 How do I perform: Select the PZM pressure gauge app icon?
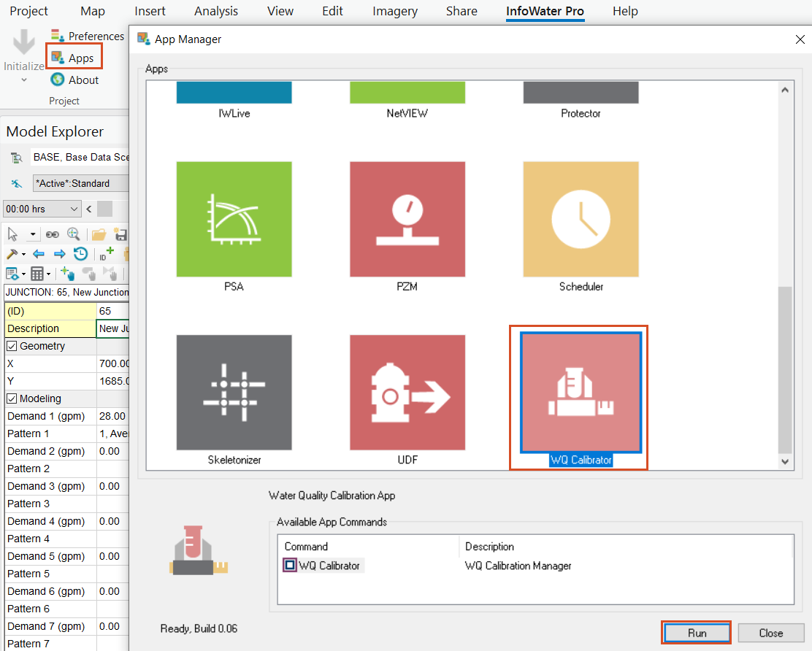tap(407, 219)
